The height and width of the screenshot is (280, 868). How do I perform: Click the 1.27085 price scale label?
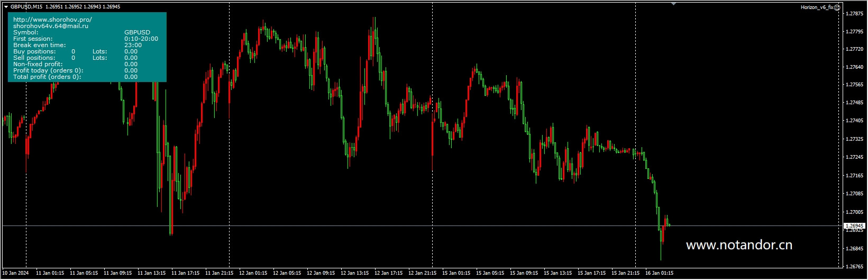pyautogui.click(x=855, y=194)
